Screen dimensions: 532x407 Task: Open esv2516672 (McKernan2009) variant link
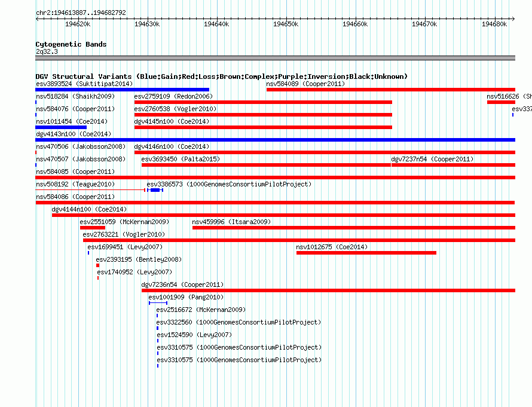(201, 310)
